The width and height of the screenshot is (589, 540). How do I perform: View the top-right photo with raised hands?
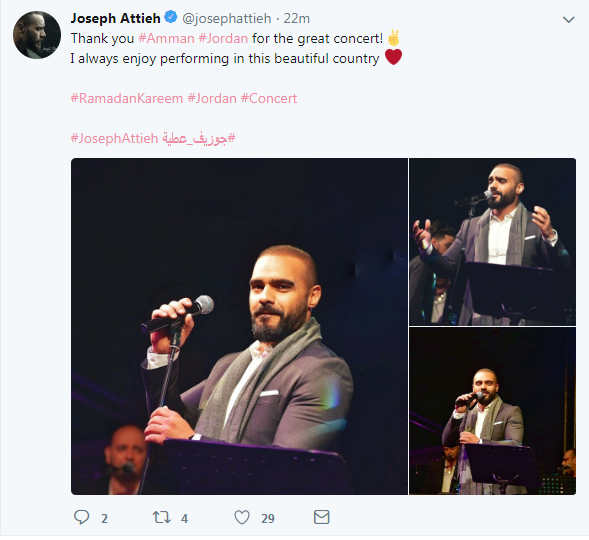tap(492, 242)
